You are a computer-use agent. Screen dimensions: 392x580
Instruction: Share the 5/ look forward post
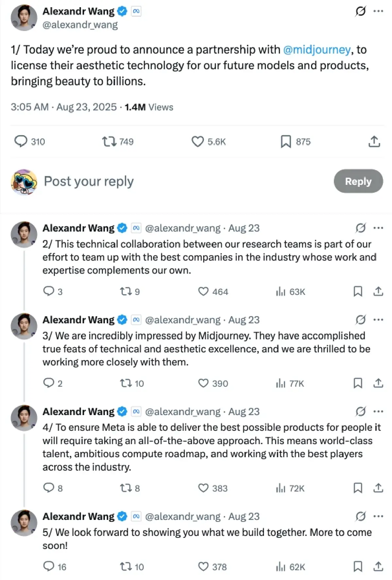coord(378,566)
